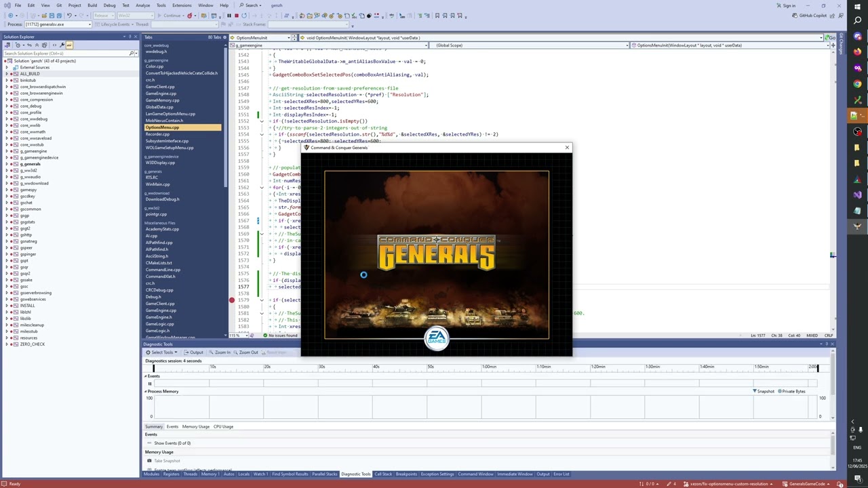The width and height of the screenshot is (868, 488).
Task: Select core_compression in Solution Explorer
Action: [x=36, y=100]
